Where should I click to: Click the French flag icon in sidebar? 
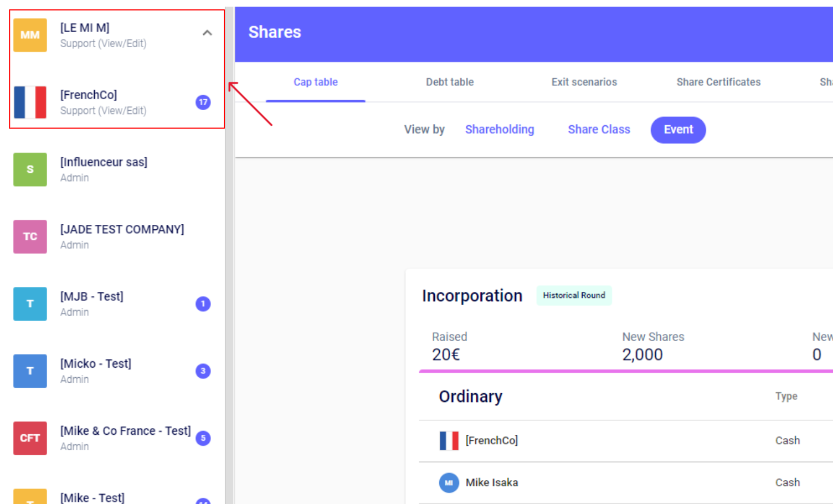(30, 102)
